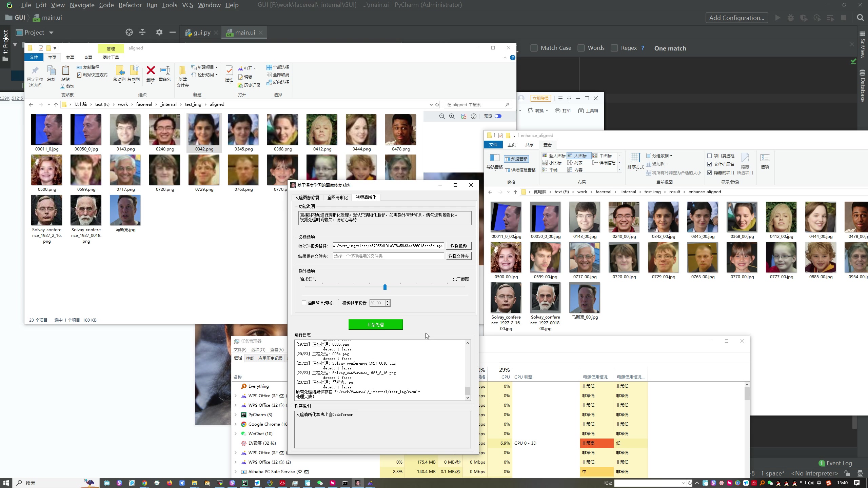Click the 全图清晰化 tab in dialog

click(337, 197)
